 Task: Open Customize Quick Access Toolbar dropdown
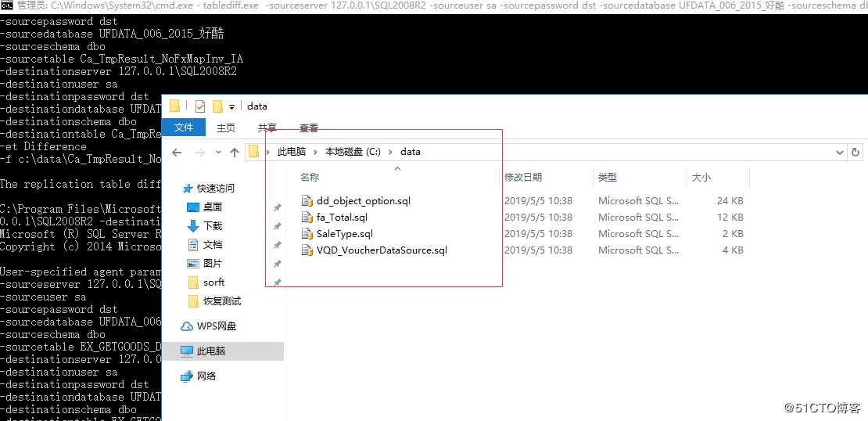coord(232,107)
